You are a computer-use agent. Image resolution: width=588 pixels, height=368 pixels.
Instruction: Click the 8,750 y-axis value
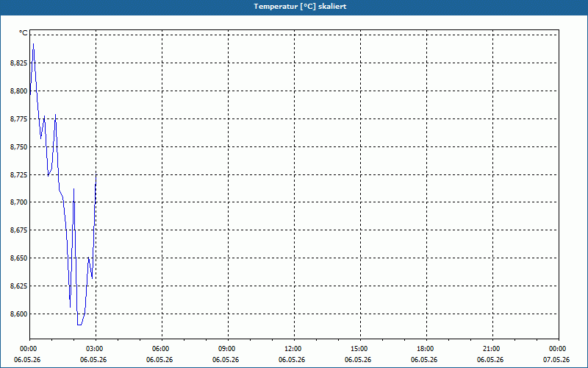coord(19,146)
